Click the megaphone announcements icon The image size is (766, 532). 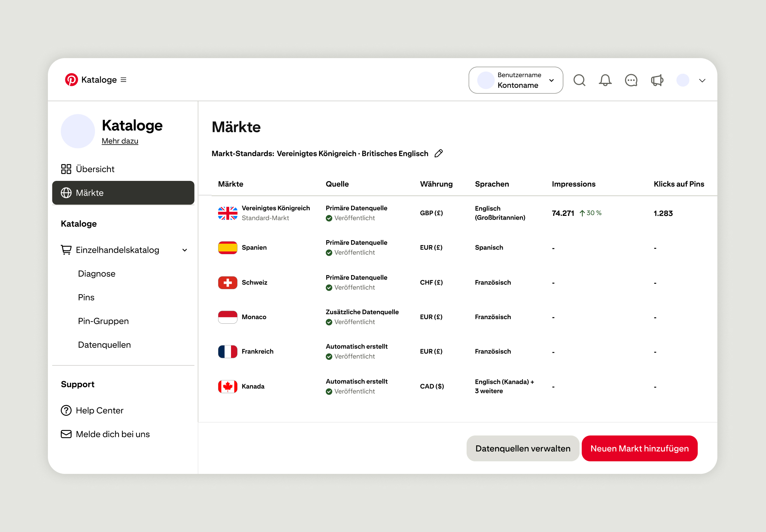coord(657,80)
